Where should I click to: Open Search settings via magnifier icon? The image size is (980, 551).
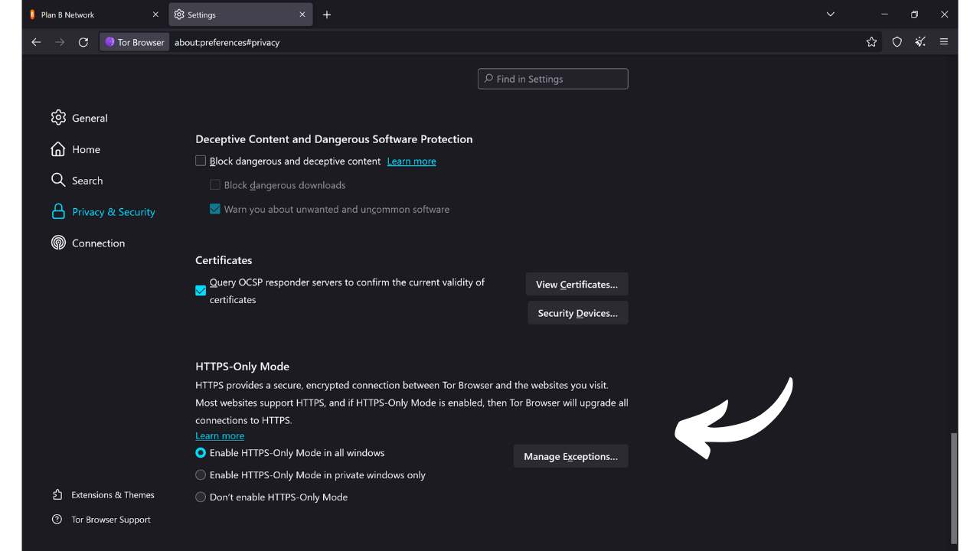point(58,180)
